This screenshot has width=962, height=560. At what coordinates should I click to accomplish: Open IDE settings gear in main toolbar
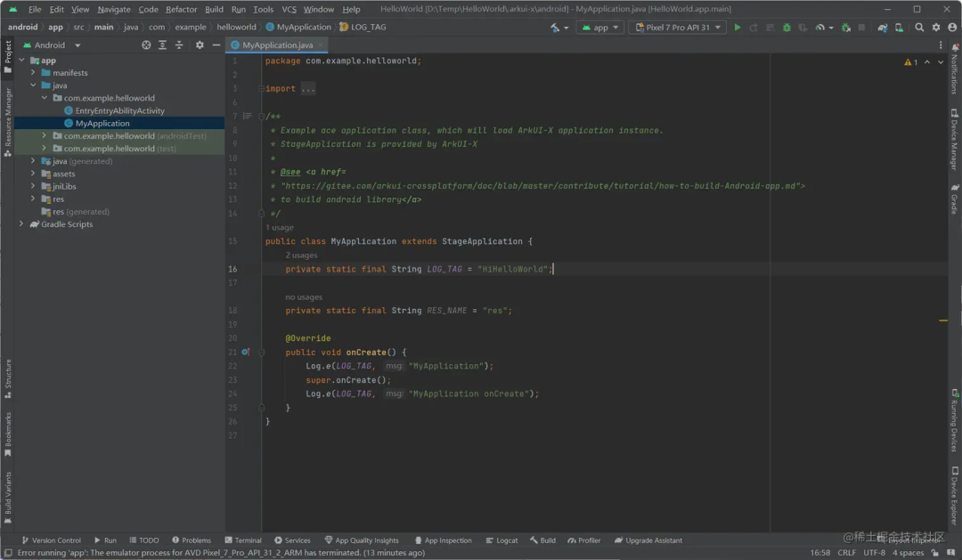[x=936, y=28]
